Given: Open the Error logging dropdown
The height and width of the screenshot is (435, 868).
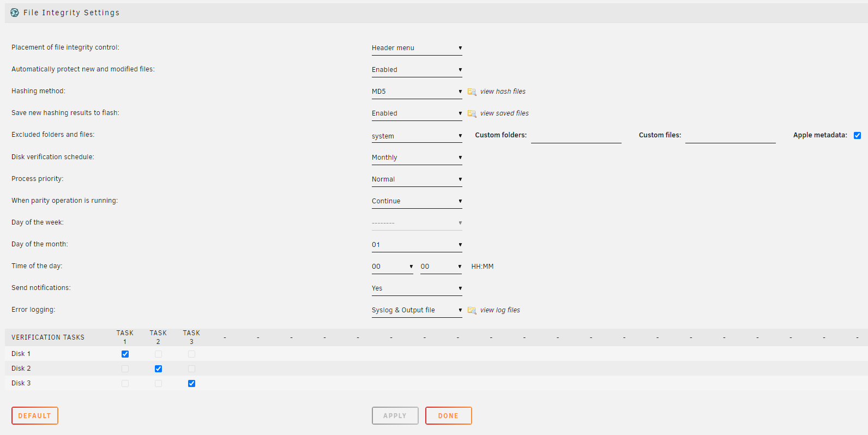Looking at the screenshot, I should [x=417, y=310].
